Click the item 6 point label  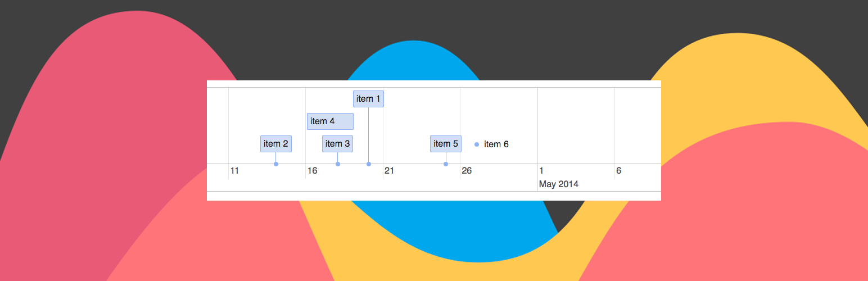click(496, 144)
